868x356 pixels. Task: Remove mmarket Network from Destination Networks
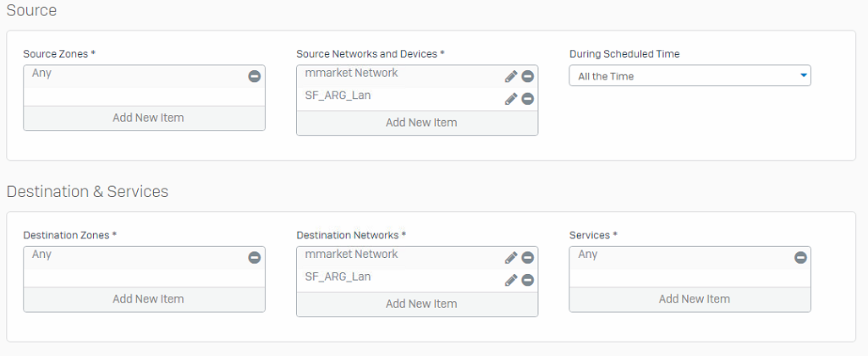coord(527,257)
